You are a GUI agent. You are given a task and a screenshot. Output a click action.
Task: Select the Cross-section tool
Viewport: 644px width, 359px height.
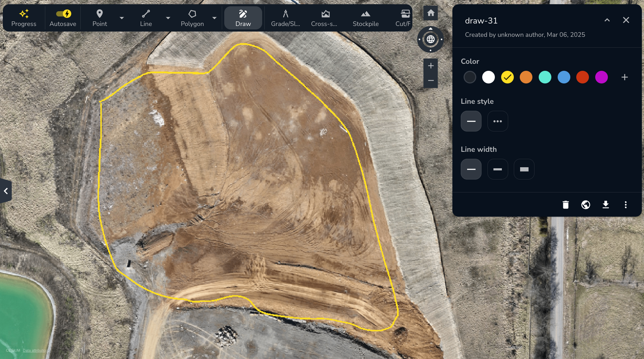tap(324, 18)
